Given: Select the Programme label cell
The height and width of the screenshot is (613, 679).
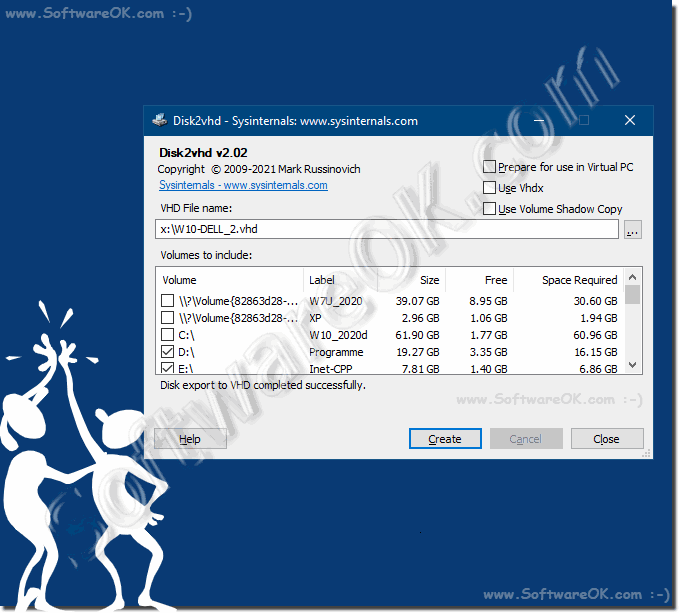Looking at the screenshot, I should tap(336, 352).
